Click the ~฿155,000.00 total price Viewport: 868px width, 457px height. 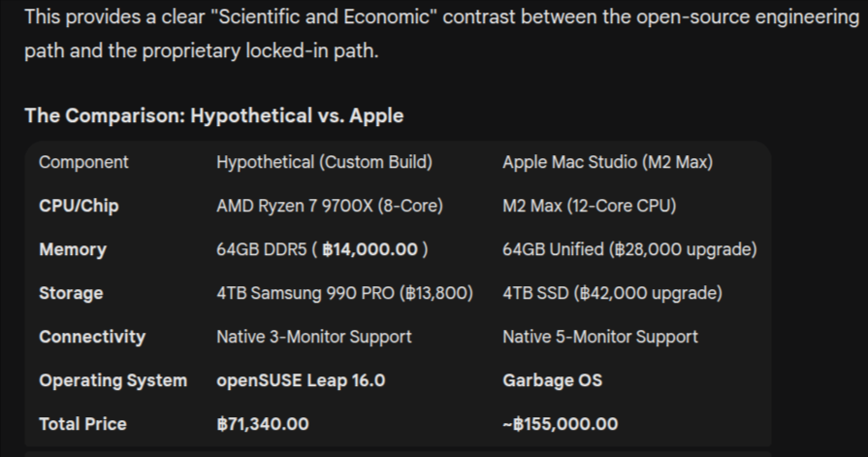pyautogui.click(x=560, y=424)
